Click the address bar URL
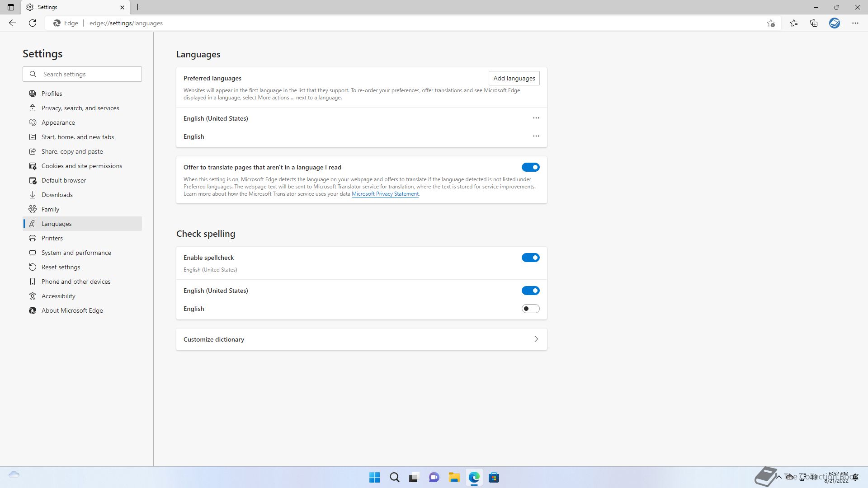 pos(126,23)
